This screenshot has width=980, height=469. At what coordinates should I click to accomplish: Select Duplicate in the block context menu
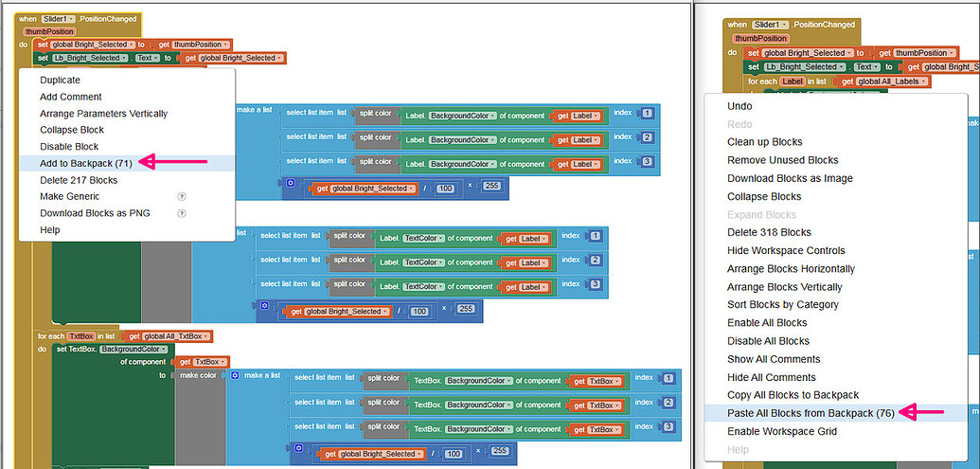(x=60, y=80)
